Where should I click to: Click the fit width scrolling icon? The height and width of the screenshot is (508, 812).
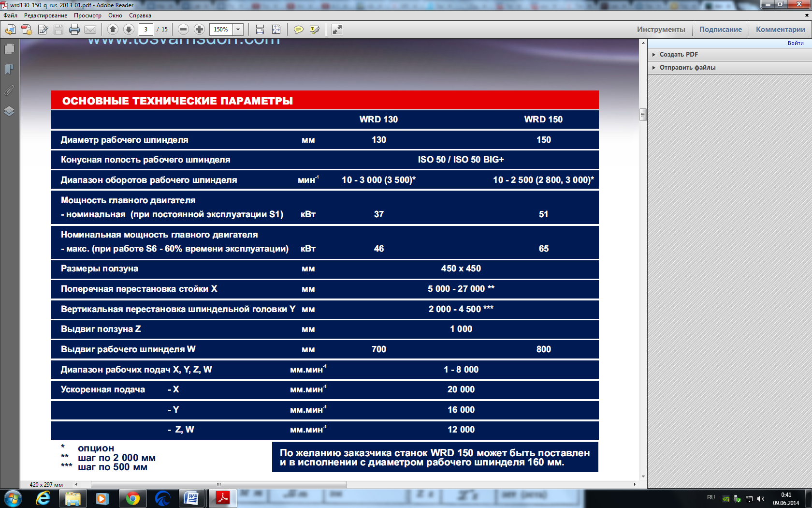click(x=260, y=30)
